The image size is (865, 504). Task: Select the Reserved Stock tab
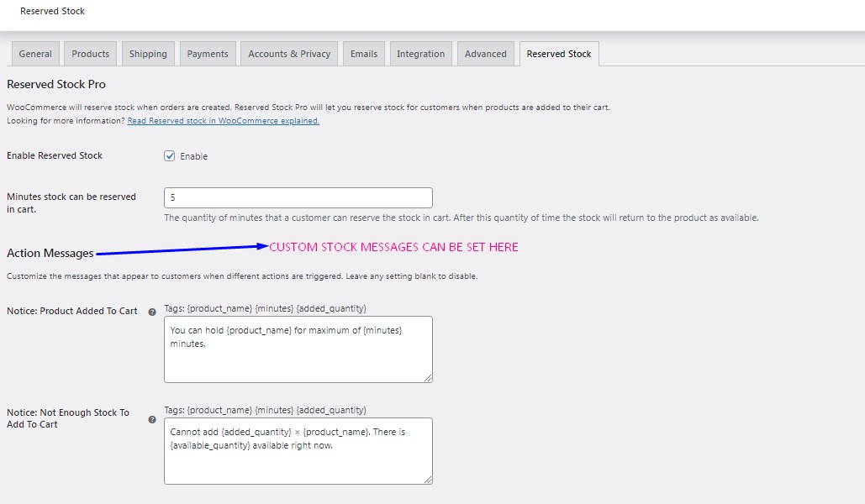click(558, 53)
